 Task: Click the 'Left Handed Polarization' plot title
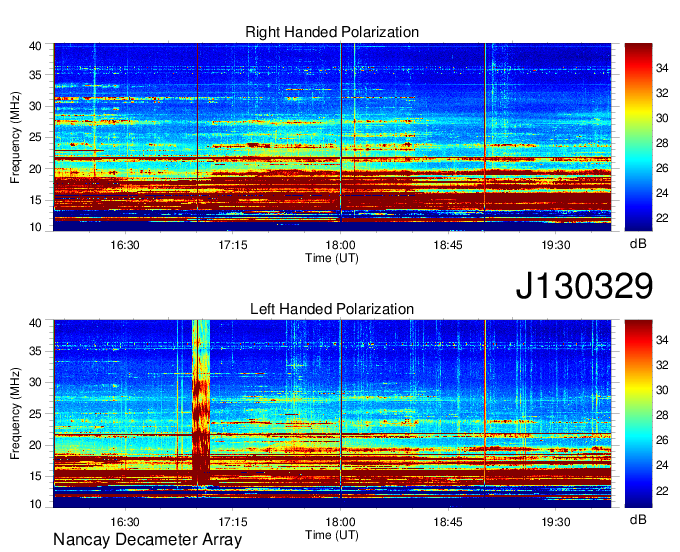[332, 309]
